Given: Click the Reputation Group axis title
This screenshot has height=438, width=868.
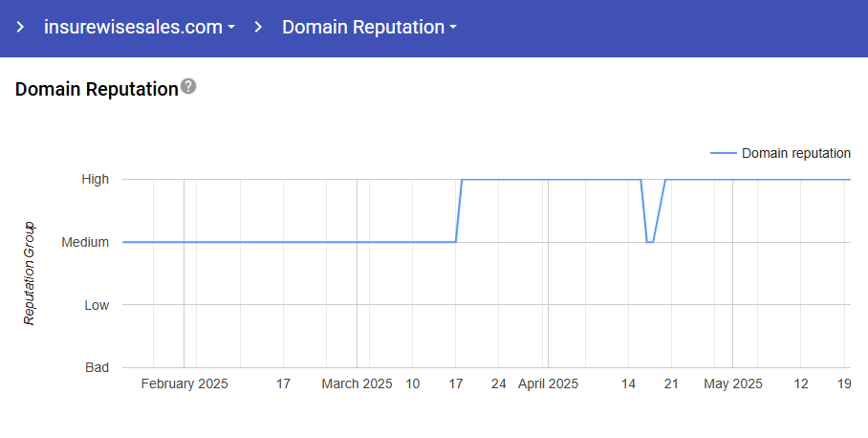Looking at the screenshot, I should (x=29, y=274).
